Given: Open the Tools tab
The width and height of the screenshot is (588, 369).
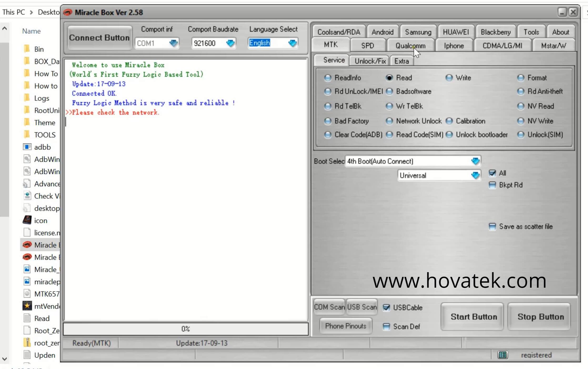Looking at the screenshot, I should point(531,32).
